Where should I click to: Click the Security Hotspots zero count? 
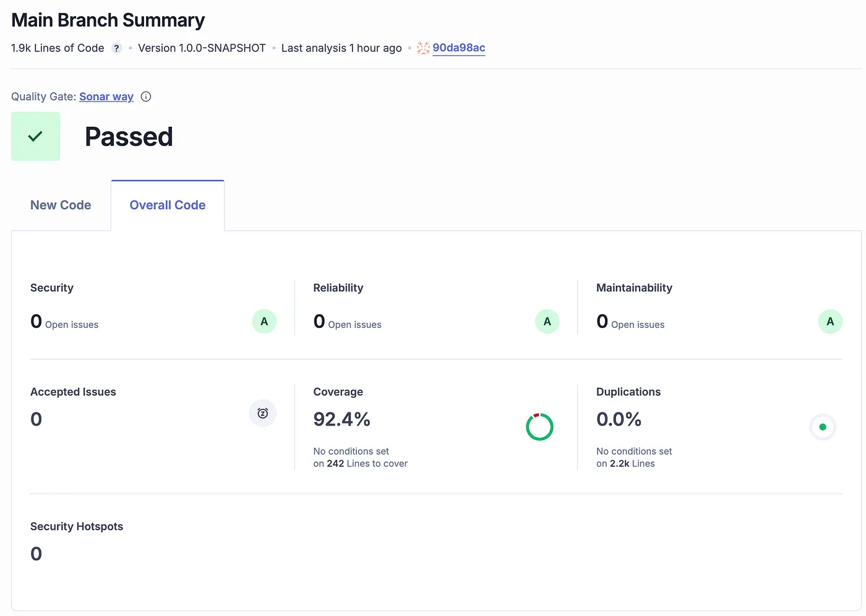(35, 553)
